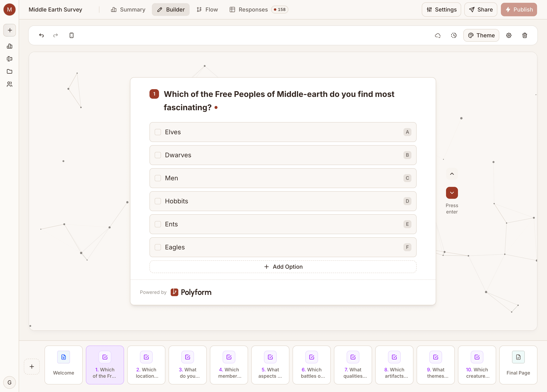This screenshot has height=392, width=547.
Task: Add a new answer option
Action: pyautogui.click(x=283, y=267)
